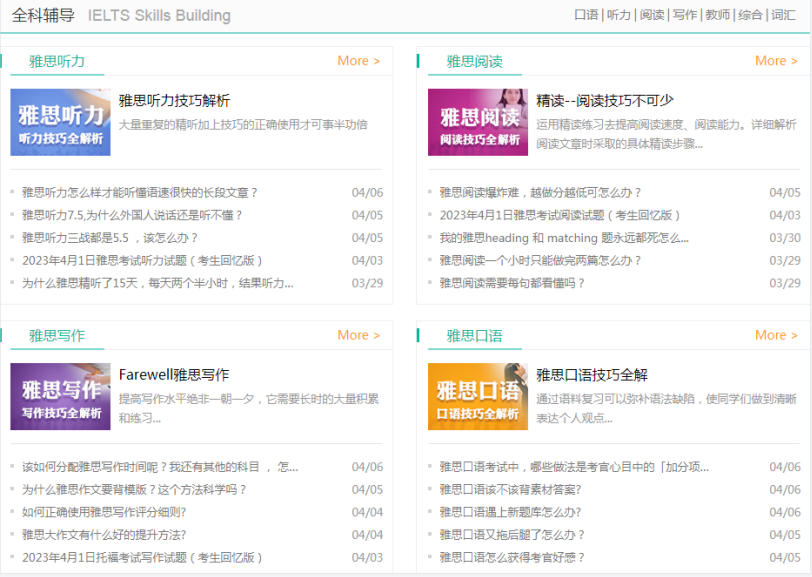The height and width of the screenshot is (577, 812).
Task: Click date 03/30 beside heading 和 matching article
Action: 785,238
